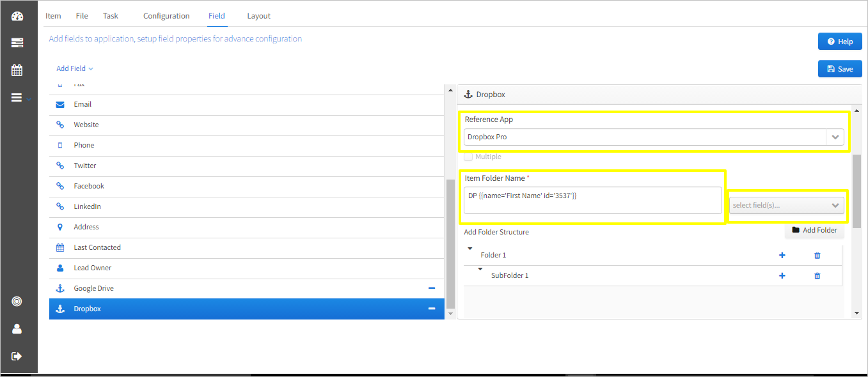Click the calendar icon beside Last Contacted
Screen dimensions: 868x377
60,247
